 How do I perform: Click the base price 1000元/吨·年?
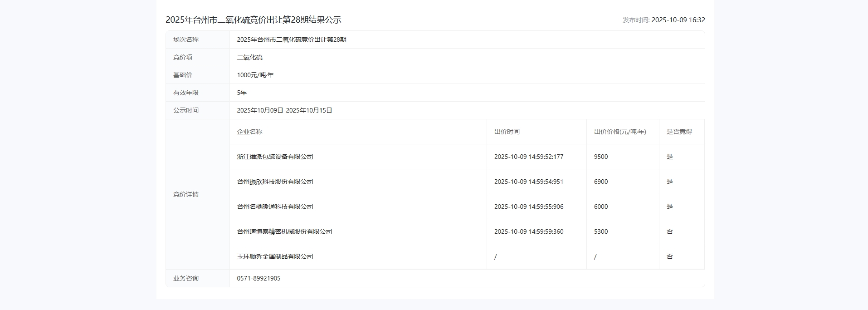click(255, 75)
